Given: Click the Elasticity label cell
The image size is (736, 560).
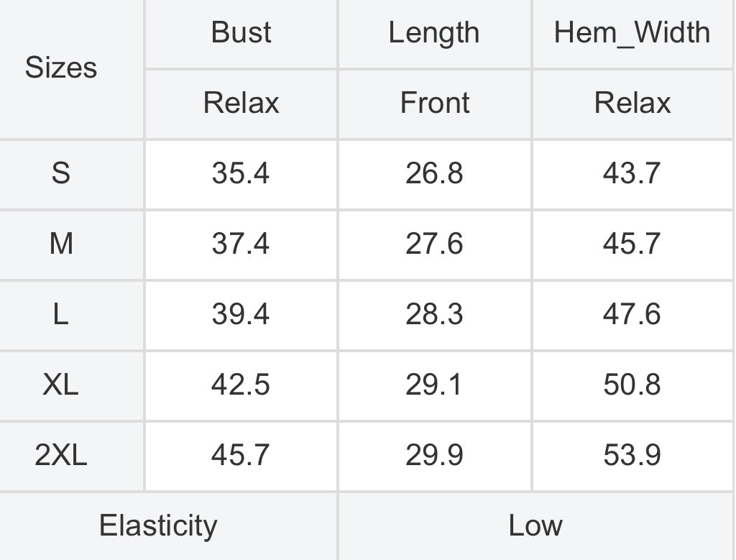Looking at the screenshot, I should point(158,525).
